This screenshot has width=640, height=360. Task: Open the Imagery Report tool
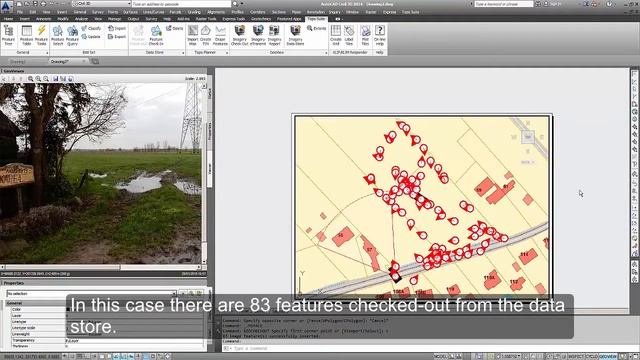click(274, 35)
